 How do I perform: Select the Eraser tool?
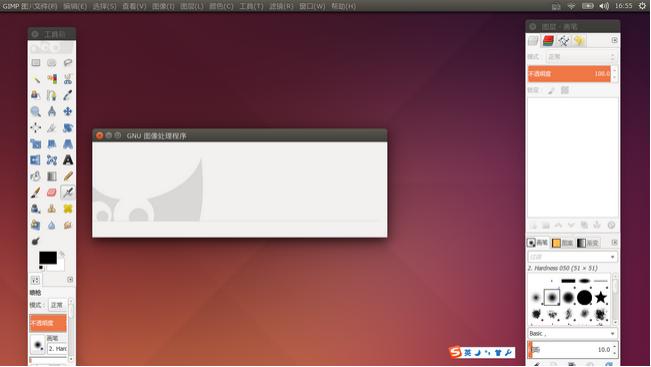(51, 192)
